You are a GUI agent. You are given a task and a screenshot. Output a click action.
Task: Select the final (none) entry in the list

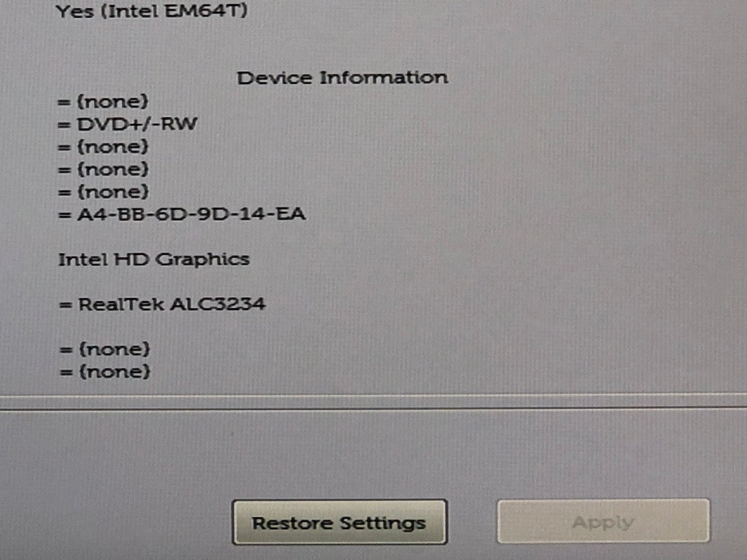pos(114,372)
